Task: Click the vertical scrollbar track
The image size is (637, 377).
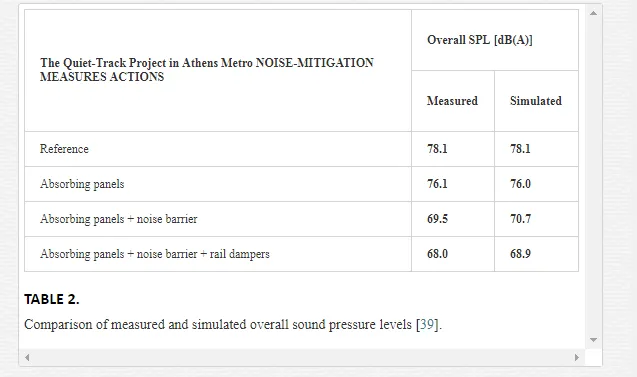Action: click(593, 176)
